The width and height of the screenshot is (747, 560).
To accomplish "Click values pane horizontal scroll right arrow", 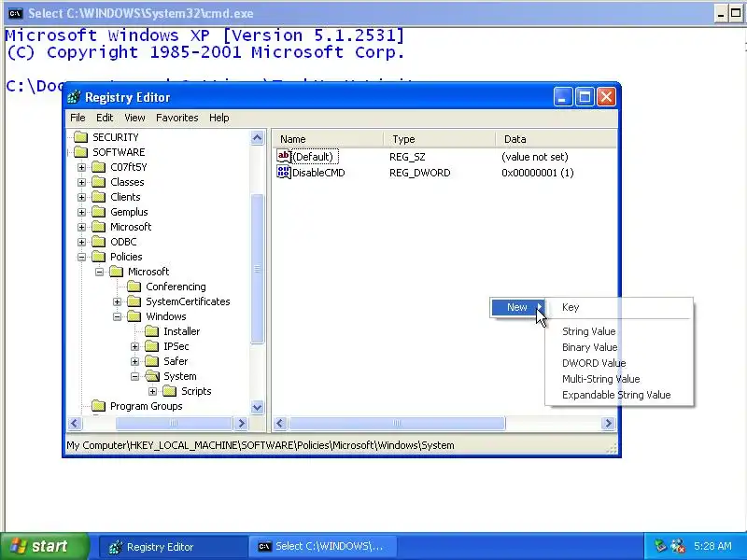I will click(609, 424).
